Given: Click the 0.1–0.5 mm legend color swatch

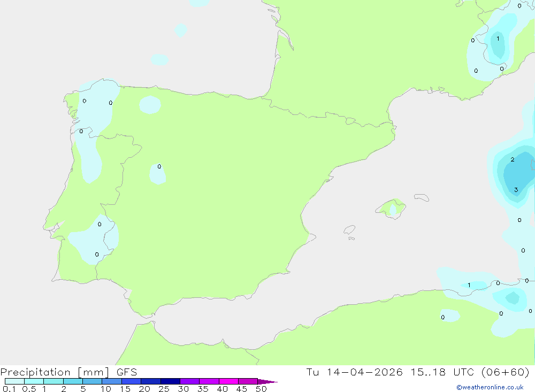Looking at the screenshot, I should tap(14, 381).
